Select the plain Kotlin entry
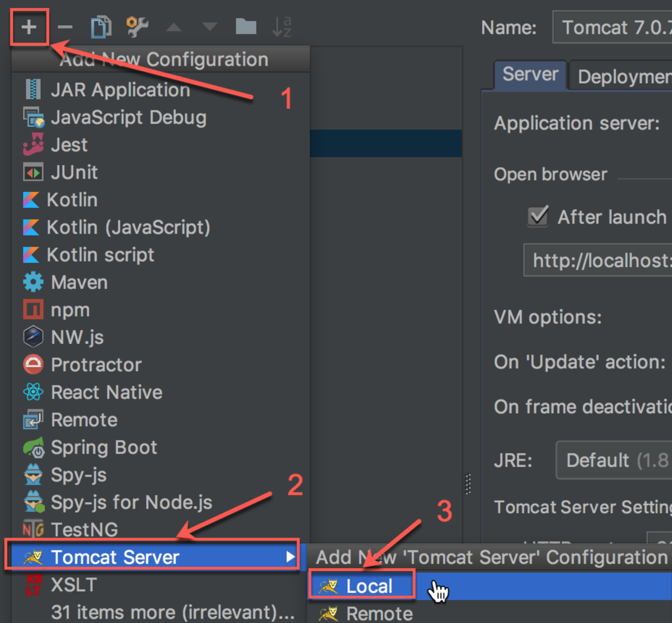The height and width of the screenshot is (623, 672). pos(161,200)
